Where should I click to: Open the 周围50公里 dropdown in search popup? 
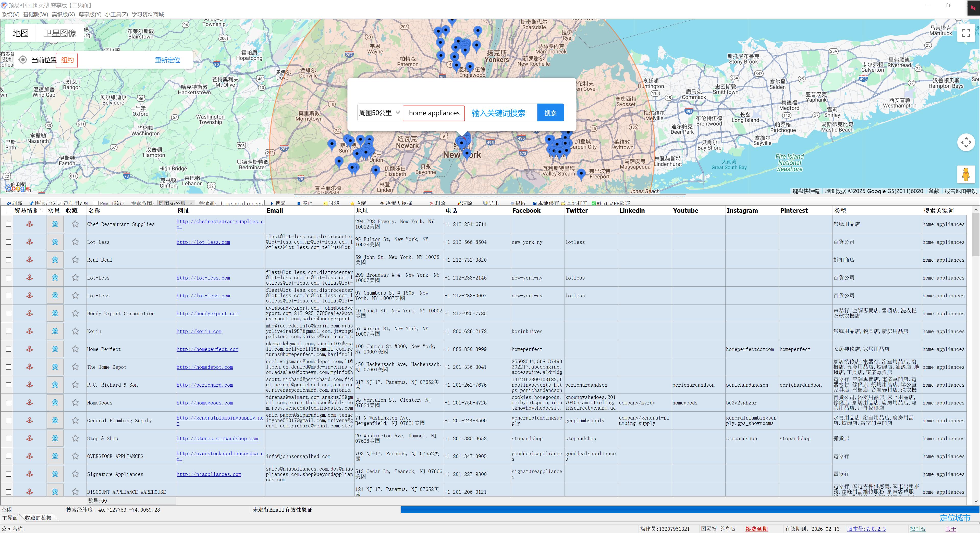(379, 113)
